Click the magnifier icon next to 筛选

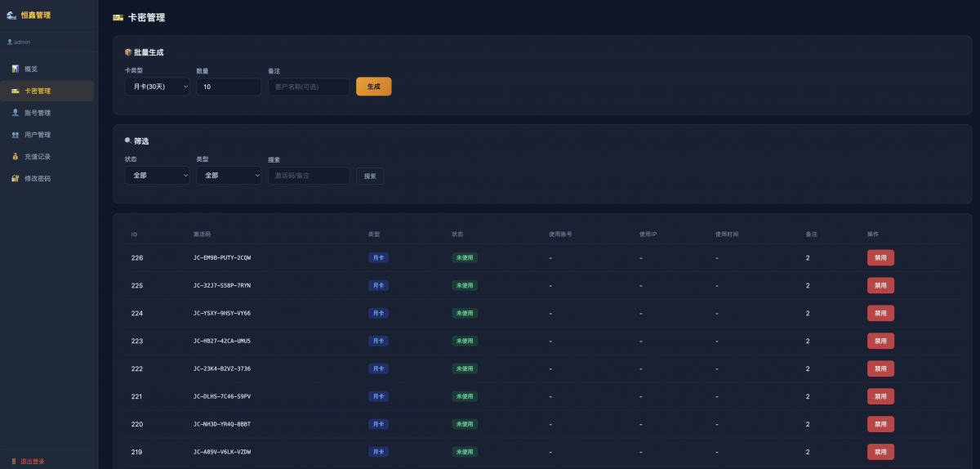point(128,141)
